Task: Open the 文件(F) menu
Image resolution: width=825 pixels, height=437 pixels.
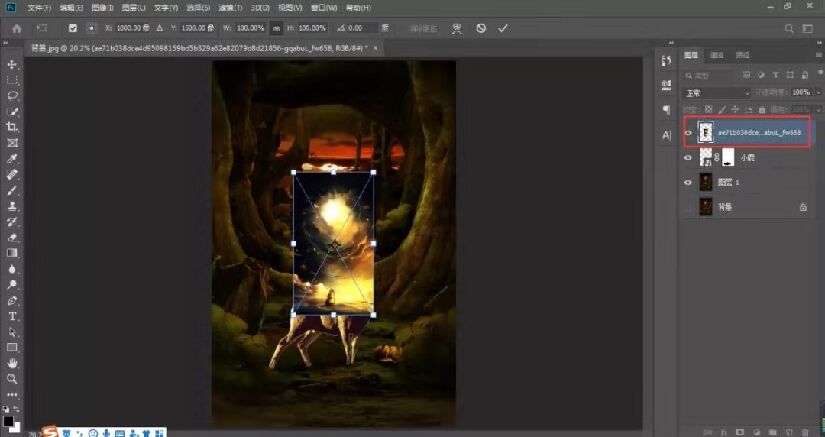Action: (39, 8)
